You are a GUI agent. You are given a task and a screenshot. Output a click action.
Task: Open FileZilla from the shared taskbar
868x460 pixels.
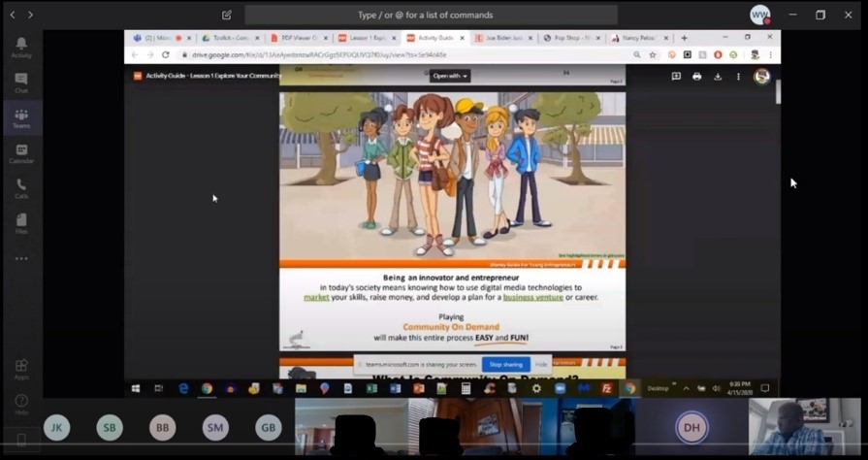click(x=607, y=388)
